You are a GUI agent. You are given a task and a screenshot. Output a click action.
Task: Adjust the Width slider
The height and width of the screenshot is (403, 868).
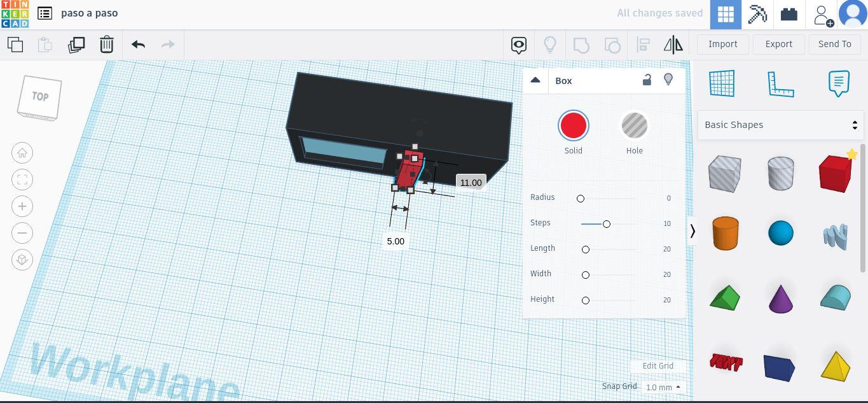[x=586, y=275]
